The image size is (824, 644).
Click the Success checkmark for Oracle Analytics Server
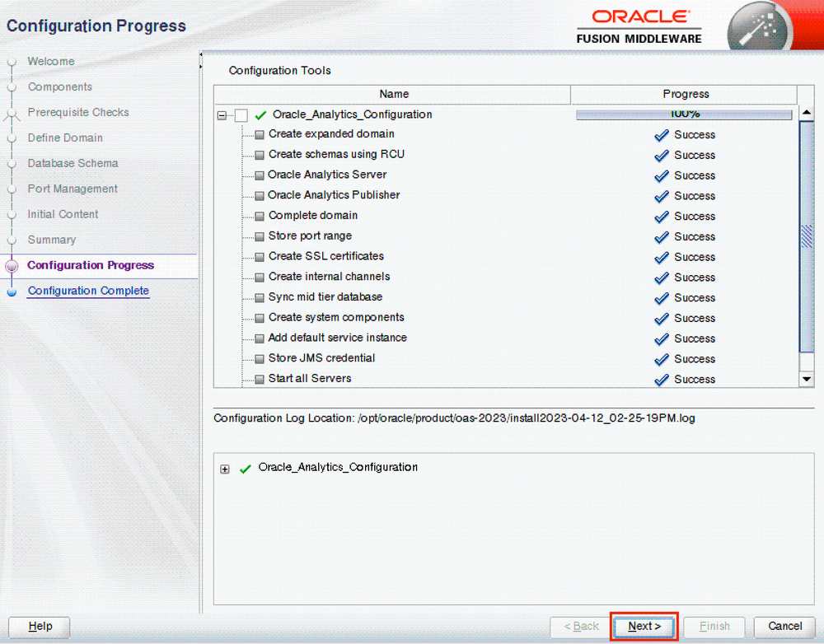click(662, 176)
